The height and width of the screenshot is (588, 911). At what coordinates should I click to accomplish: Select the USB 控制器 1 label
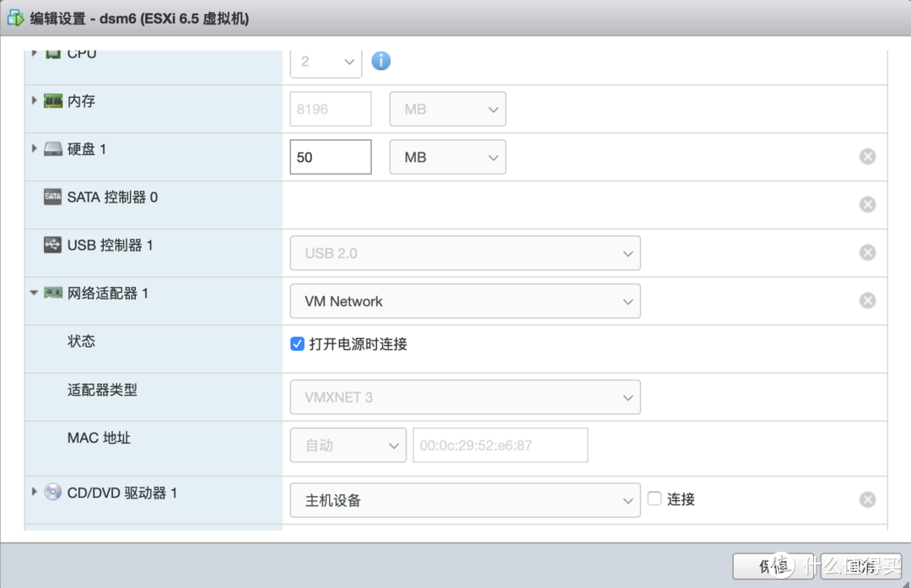click(x=110, y=245)
